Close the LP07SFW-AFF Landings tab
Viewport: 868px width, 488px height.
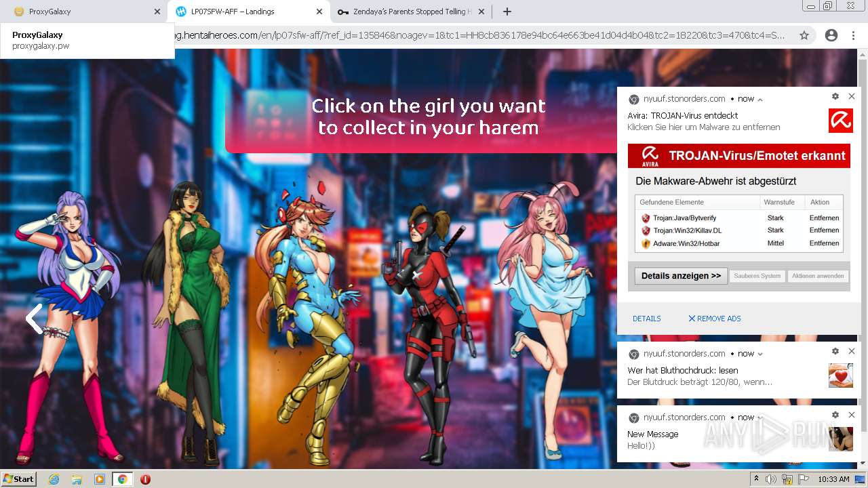pos(319,12)
